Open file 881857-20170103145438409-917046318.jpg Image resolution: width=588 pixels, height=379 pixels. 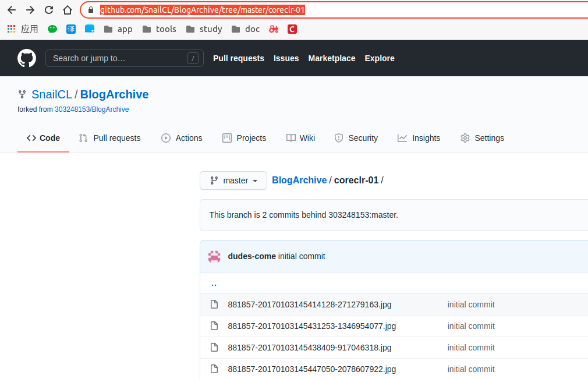tap(309, 348)
